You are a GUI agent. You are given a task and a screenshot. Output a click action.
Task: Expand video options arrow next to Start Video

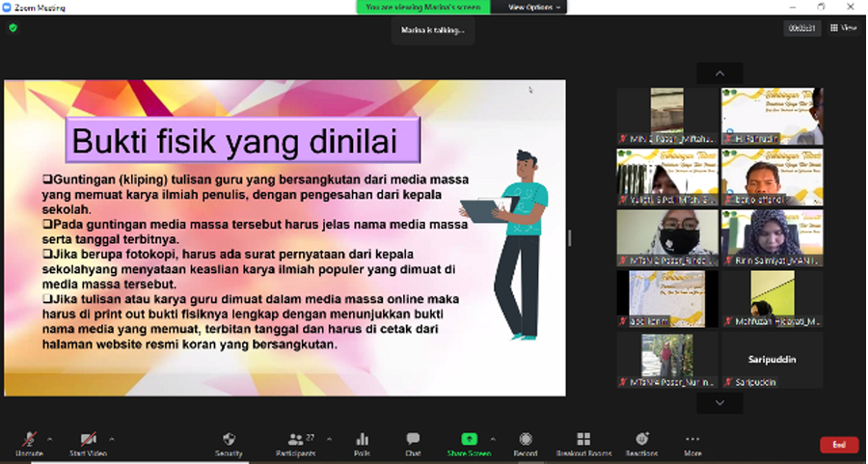[112, 438]
